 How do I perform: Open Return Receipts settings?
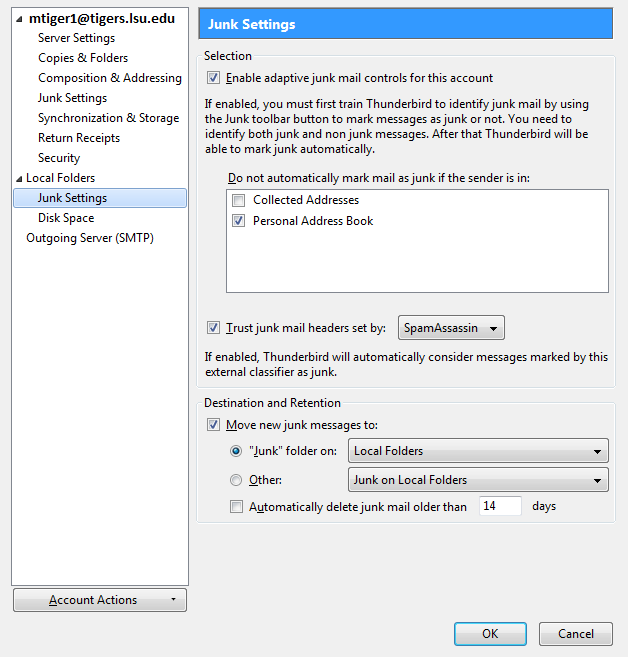coord(79,138)
